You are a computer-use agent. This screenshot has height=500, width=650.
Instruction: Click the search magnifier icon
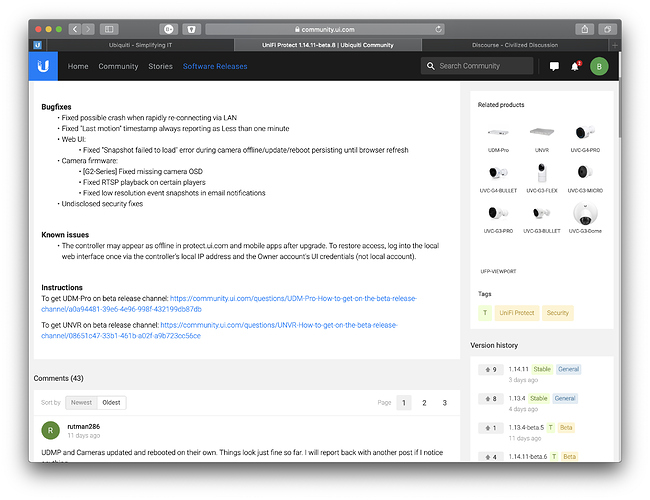point(431,66)
